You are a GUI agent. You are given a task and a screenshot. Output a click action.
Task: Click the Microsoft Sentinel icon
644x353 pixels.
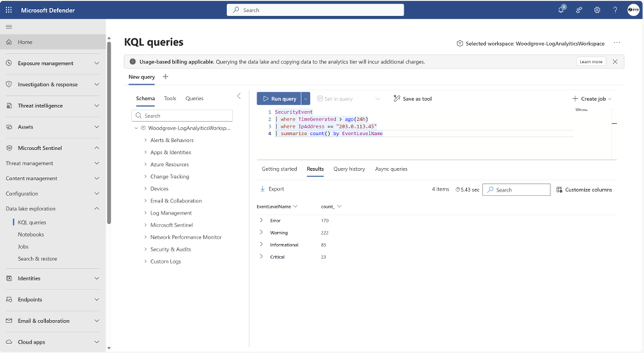9,148
